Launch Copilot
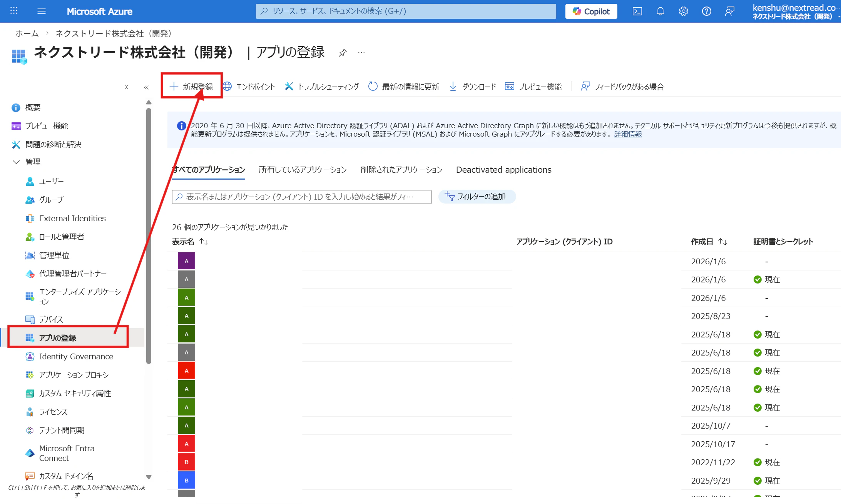 click(x=591, y=11)
